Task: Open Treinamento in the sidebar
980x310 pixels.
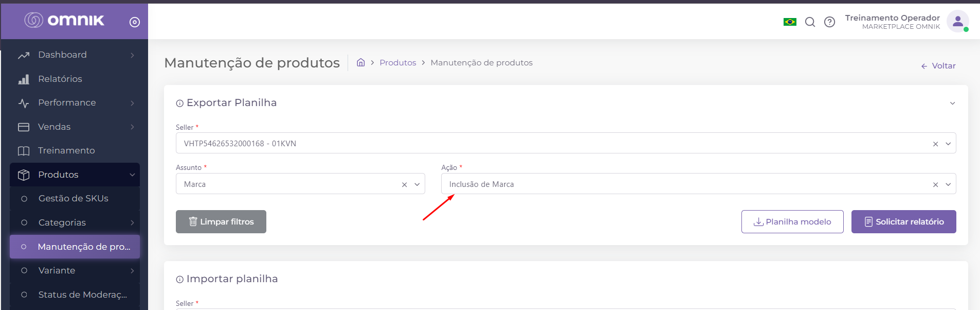Action: pos(75,151)
